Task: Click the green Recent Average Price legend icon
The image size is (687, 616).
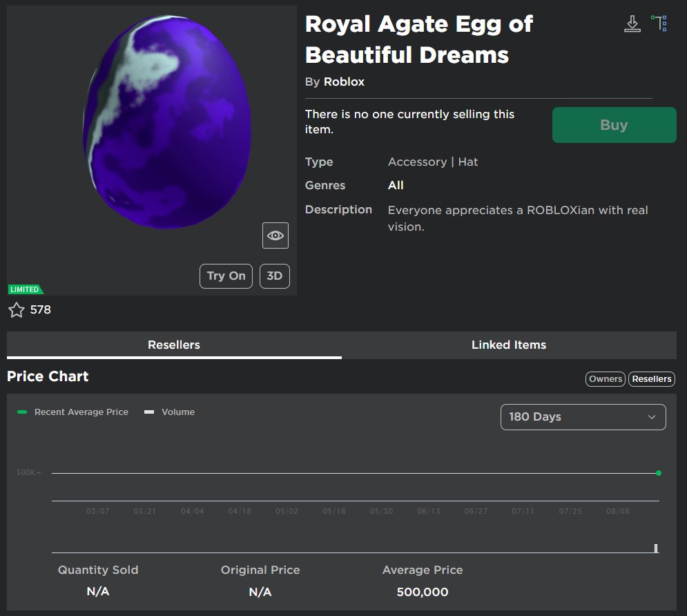Action: (21, 412)
